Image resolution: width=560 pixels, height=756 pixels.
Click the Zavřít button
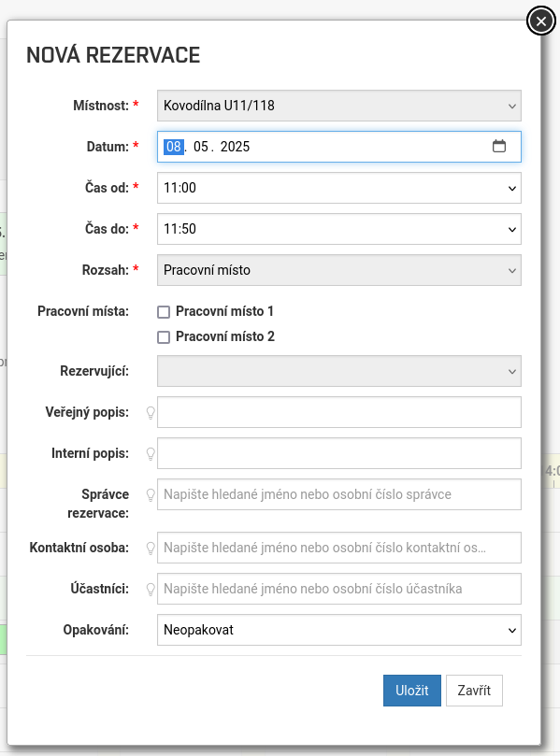pos(474,691)
